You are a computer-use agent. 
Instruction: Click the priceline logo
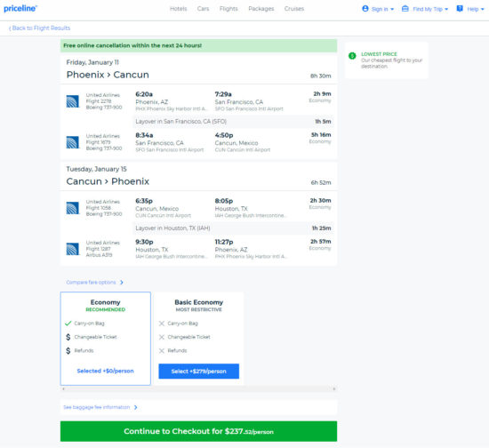[20, 8]
